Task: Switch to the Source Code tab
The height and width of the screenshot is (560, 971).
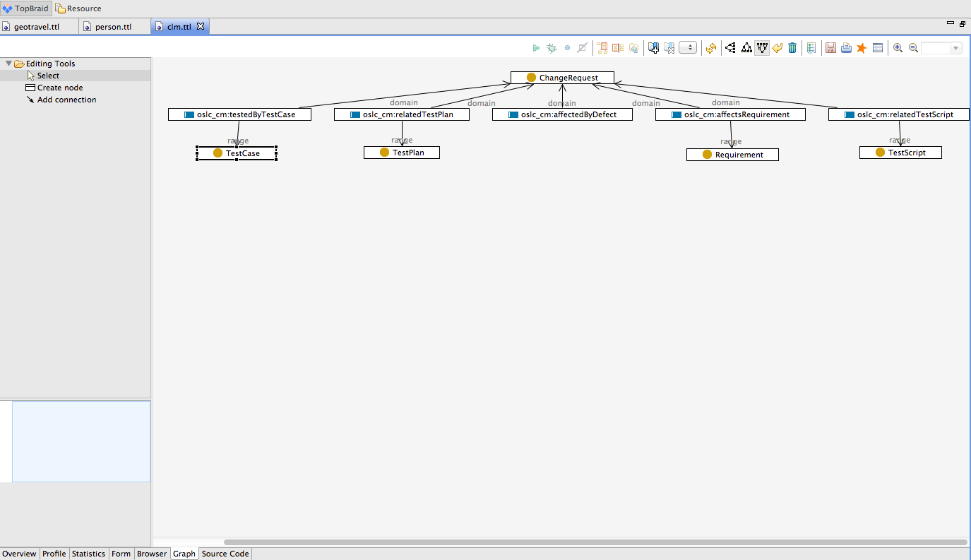Action: tap(225, 554)
